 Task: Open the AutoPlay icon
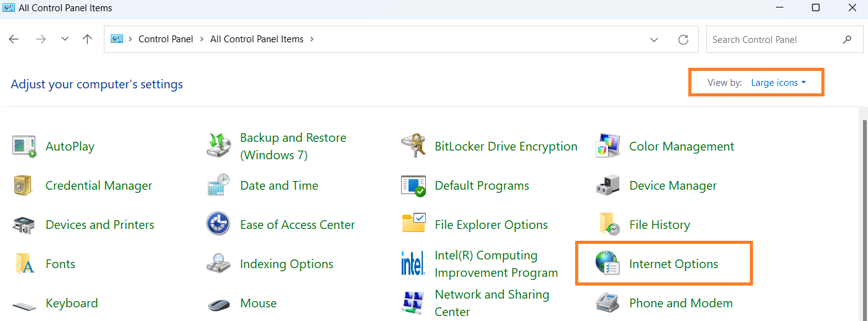coord(25,146)
